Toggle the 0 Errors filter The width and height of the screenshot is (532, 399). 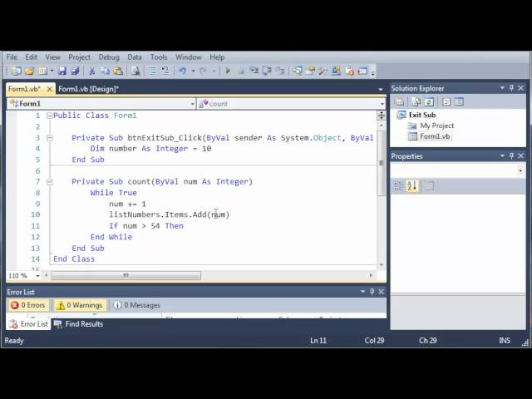point(28,305)
